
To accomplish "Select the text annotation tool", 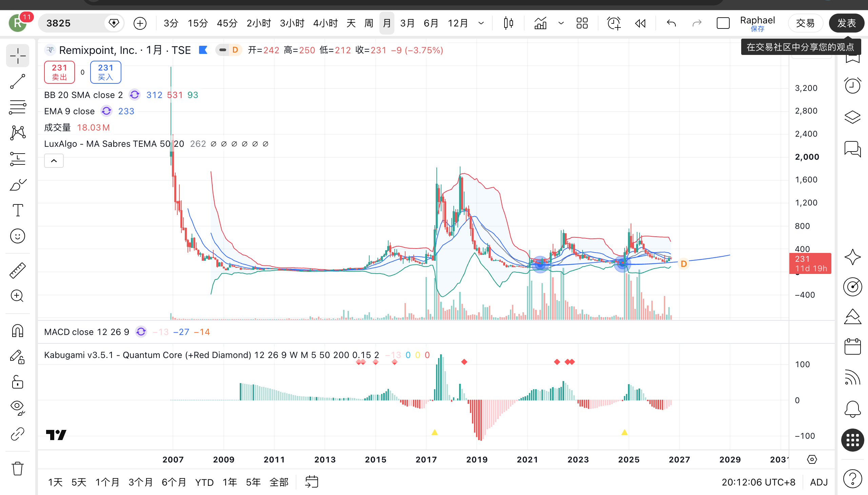I will (x=18, y=210).
